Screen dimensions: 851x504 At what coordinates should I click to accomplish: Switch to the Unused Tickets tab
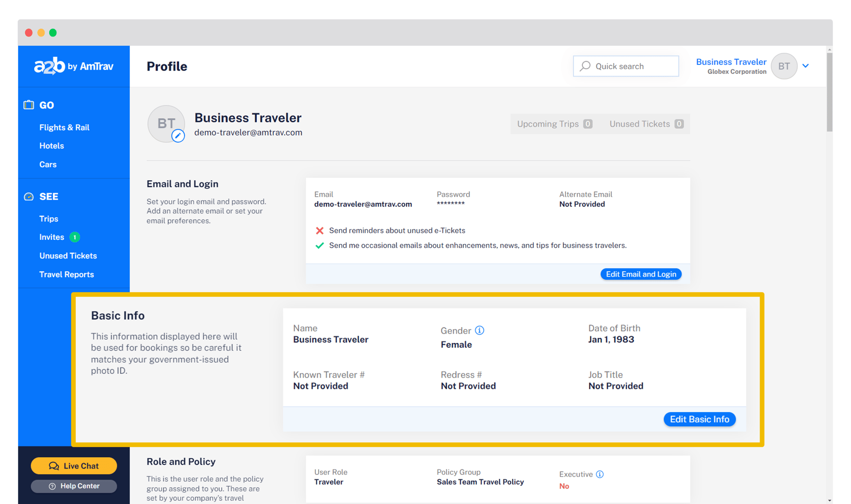[646, 124]
